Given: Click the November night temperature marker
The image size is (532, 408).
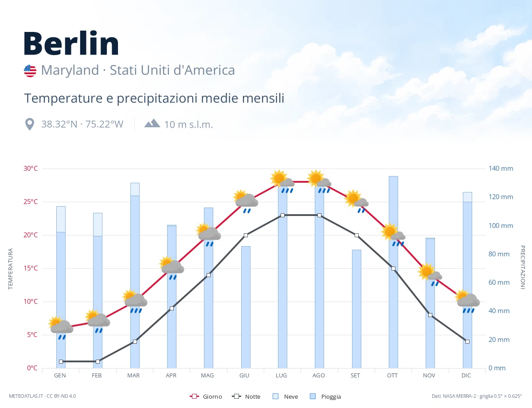Looking at the screenshot, I should [x=430, y=315].
